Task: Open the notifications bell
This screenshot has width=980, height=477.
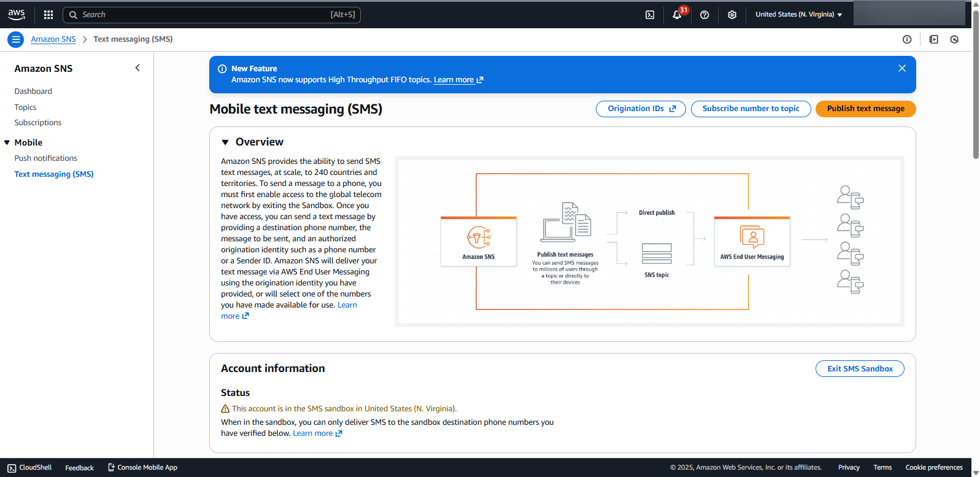Action: click(677, 15)
